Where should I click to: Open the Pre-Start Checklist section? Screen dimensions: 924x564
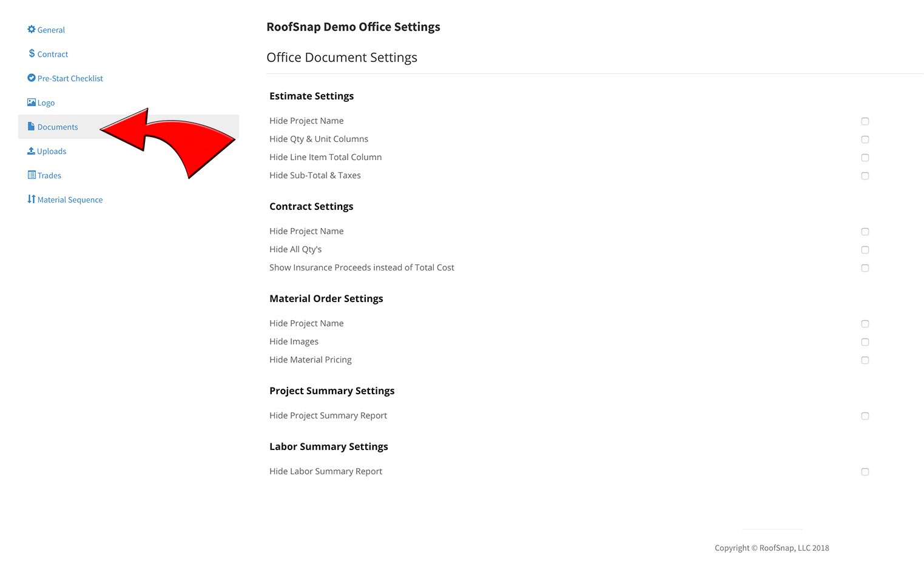tap(70, 78)
